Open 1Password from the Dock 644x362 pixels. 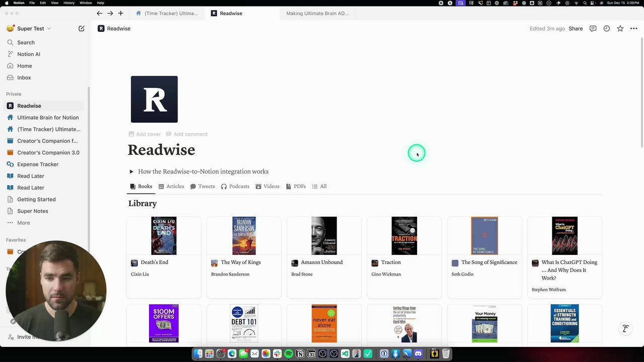pyautogui.click(x=384, y=354)
